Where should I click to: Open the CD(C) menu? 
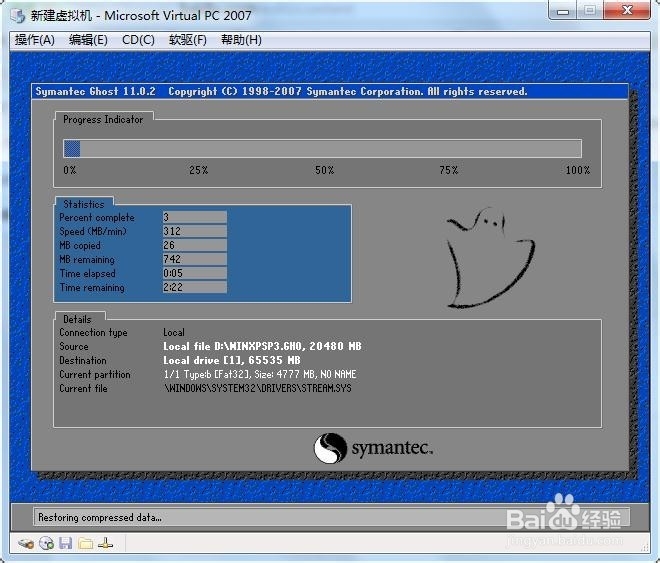coord(138,40)
